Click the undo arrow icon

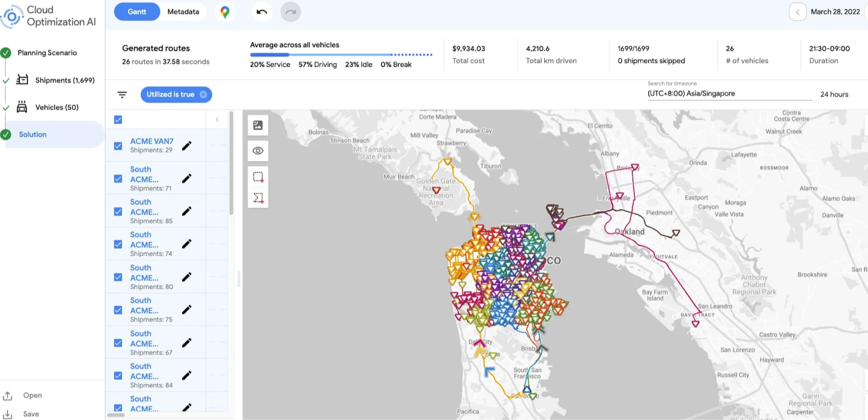coord(262,12)
